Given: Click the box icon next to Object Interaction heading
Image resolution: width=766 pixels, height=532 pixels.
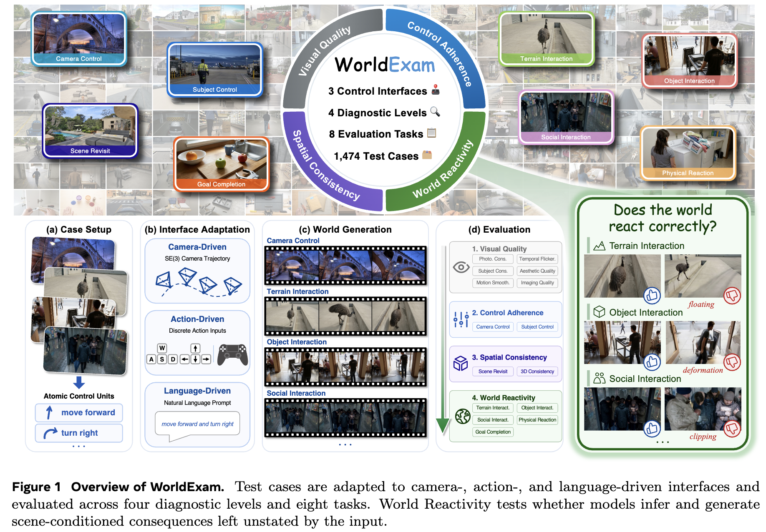Looking at the screenshot, I should click(599, 312).
